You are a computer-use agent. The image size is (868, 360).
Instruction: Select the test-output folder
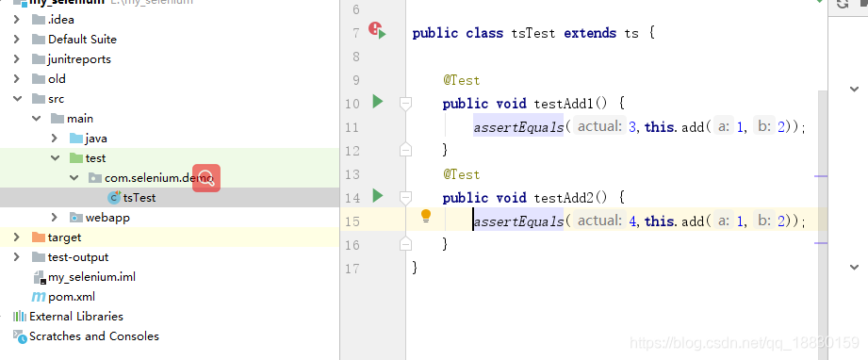78,257
